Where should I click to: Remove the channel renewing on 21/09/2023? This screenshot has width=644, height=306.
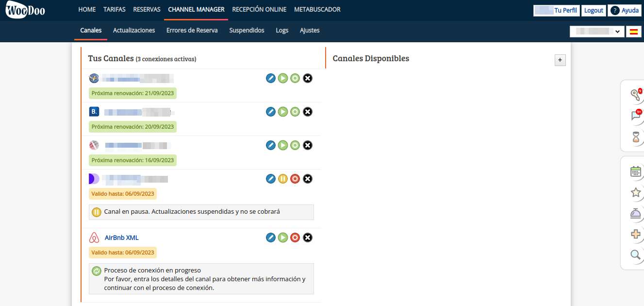pyautogui.click(x=308, y=78)
